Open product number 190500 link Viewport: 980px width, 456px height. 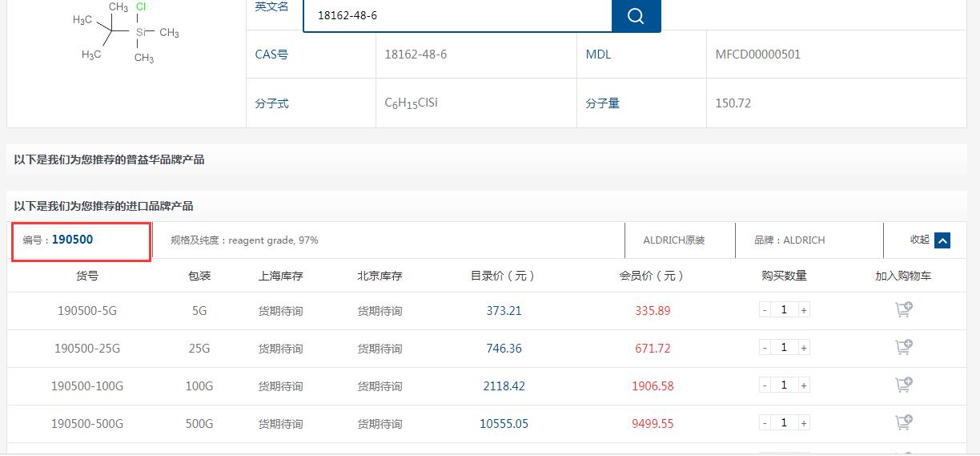(72, 240)
